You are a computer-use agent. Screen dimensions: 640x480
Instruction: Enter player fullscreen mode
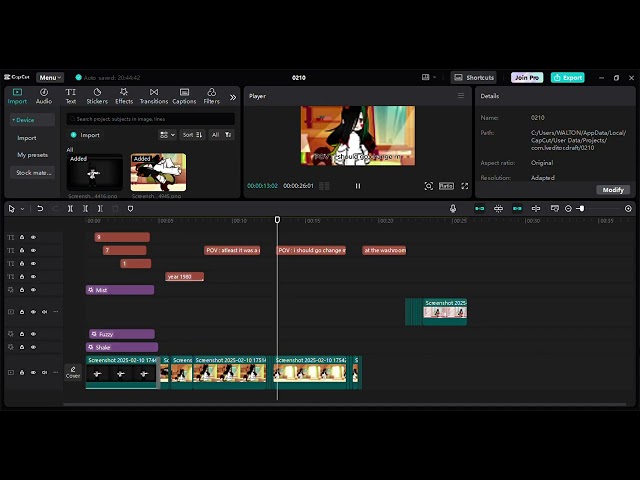coord(464,186)
